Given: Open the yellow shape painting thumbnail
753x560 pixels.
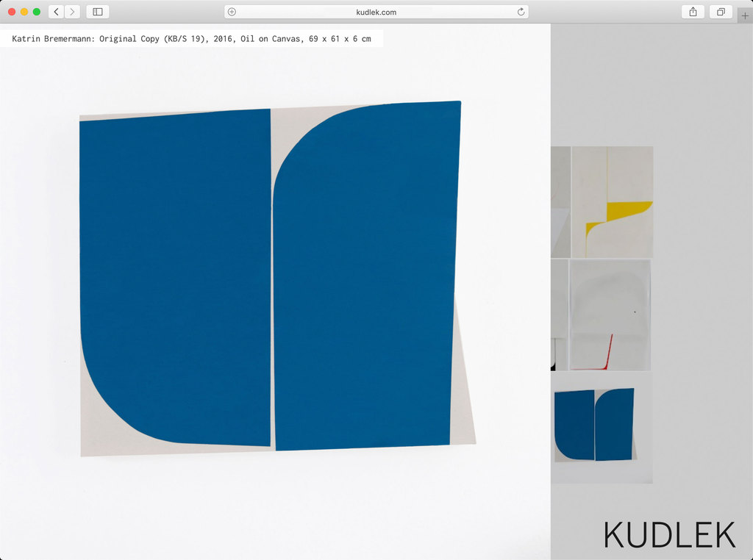Looking at the screenshot, I should 613,202.
